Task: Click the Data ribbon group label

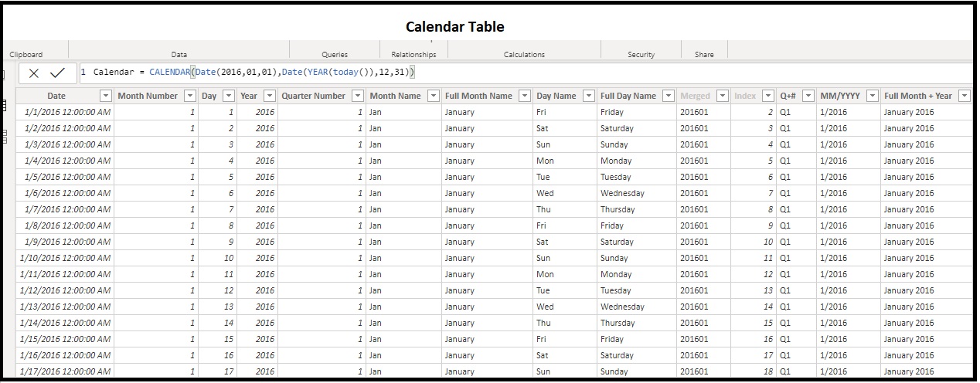Action: point(179,54)
